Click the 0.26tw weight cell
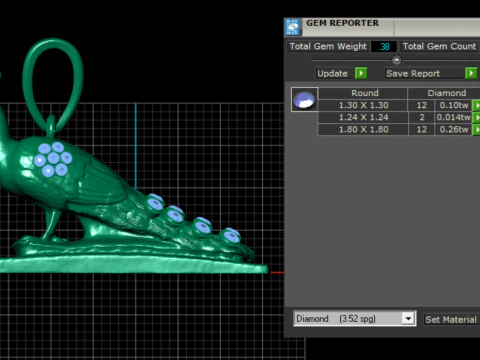 [x=453, y=129]
